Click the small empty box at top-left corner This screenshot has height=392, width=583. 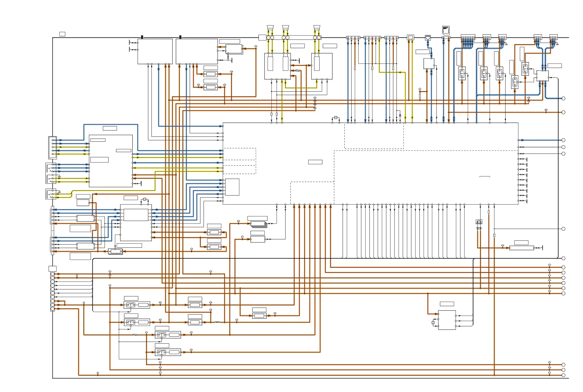point(62,34)
